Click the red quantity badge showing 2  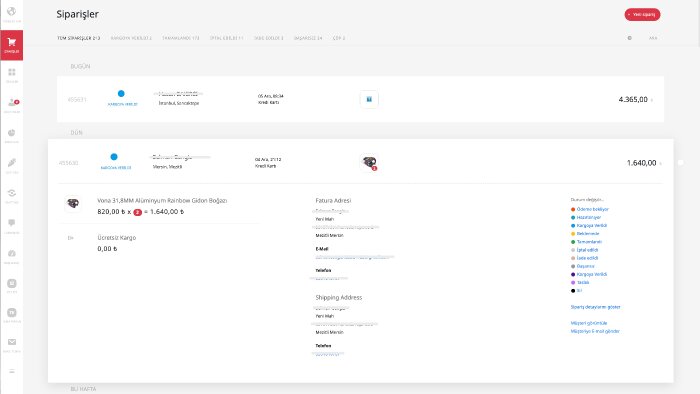click(138, 212)
